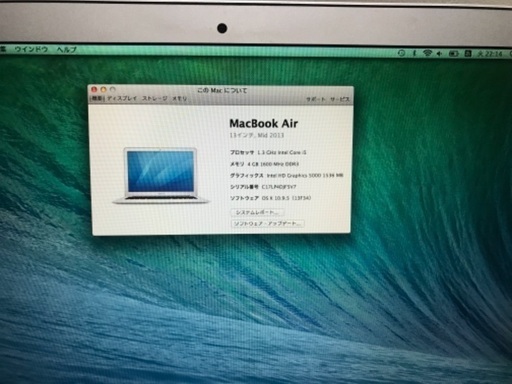Open the Japanese input source icon
Image resolution: width=512 pixels, height=384 pixels.
pos(468,53)
